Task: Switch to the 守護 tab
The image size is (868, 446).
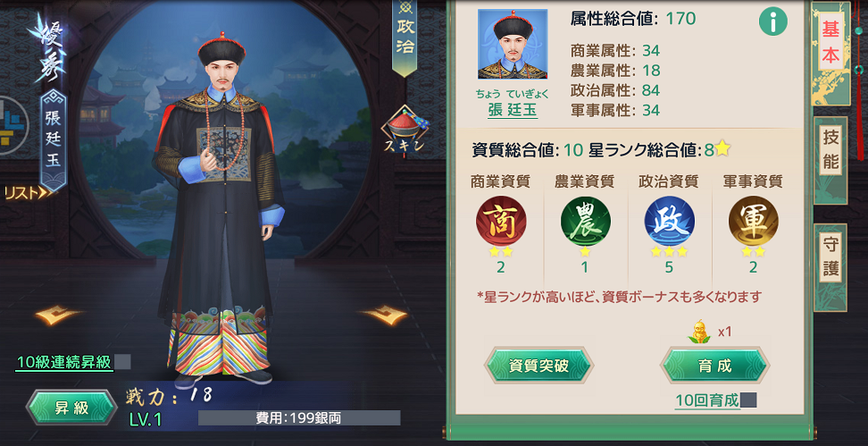Action: [830, 259]
